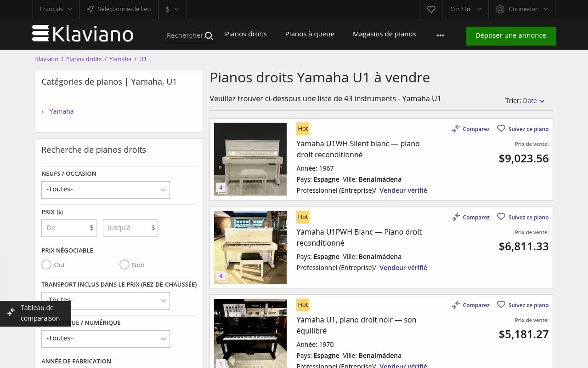The width and height of the screenshot is (588, 368).
Task: Click photo count badge on U1PWH Blanc thumbnail
Action: pos(221,276)
